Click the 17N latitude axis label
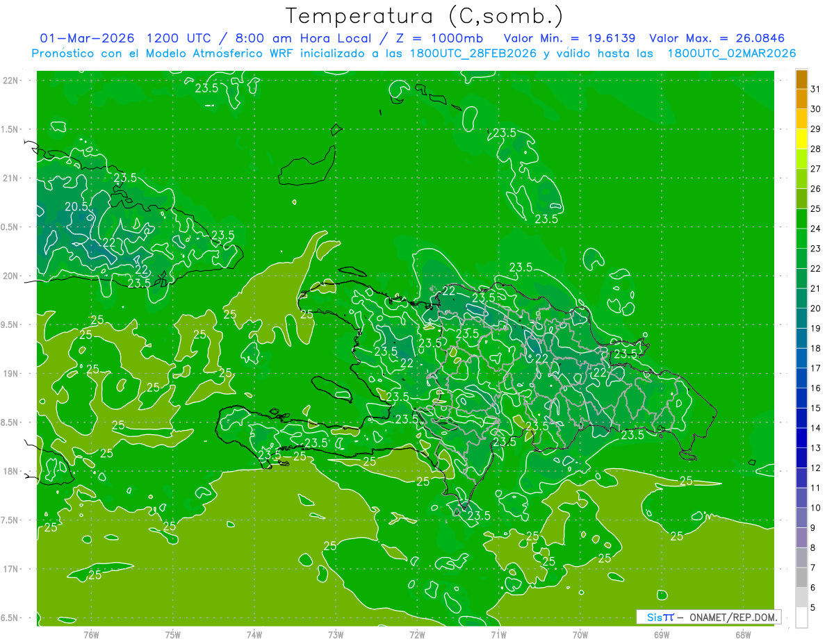 [x=10, y=570]
